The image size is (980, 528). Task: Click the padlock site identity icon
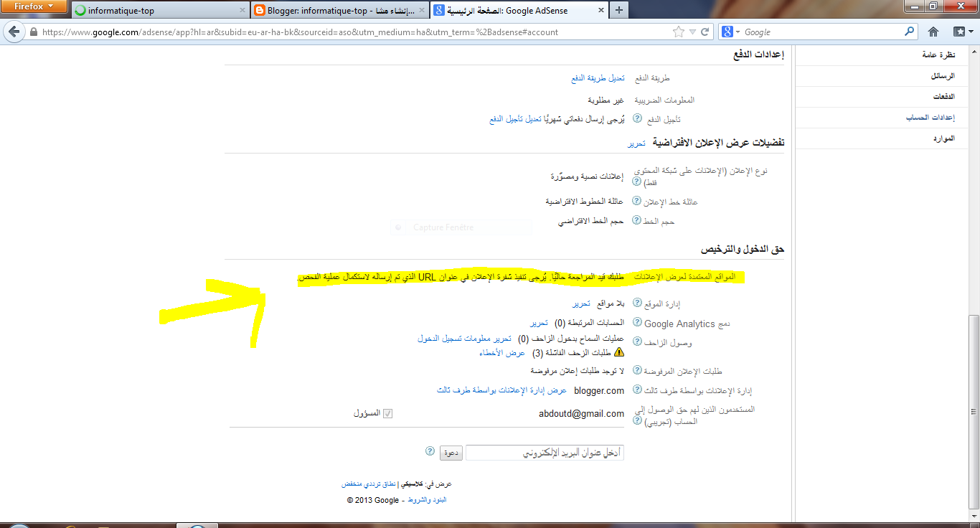[33, 32]
